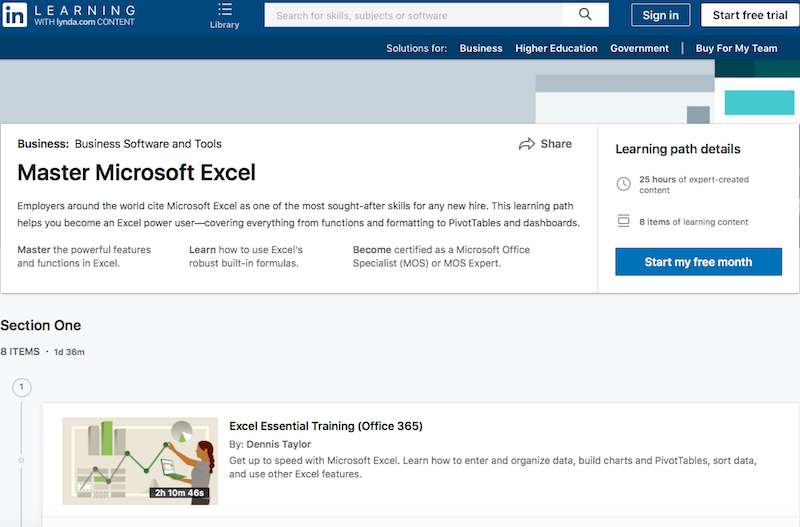Focus the search for skills input field
This screenshot has width=800, height=527.
[414, 15]
